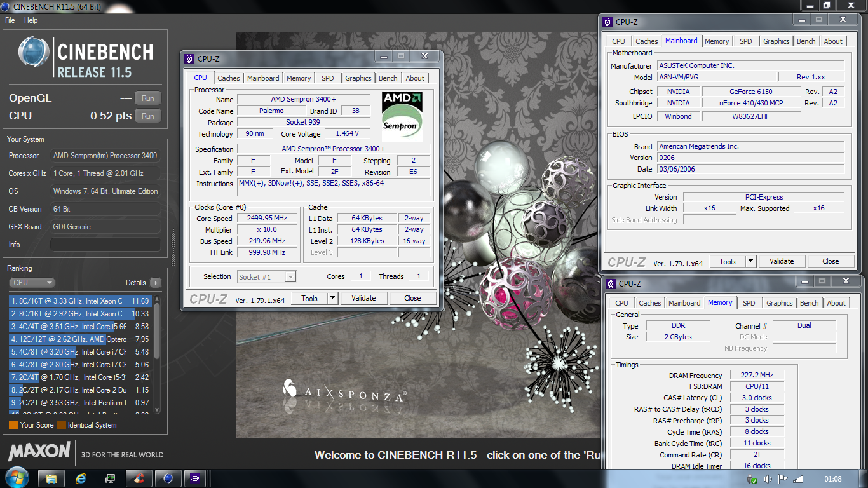Switch to Memory tab in top-right Mainboard window
868x488 pixels.
[x=717, y=41]
